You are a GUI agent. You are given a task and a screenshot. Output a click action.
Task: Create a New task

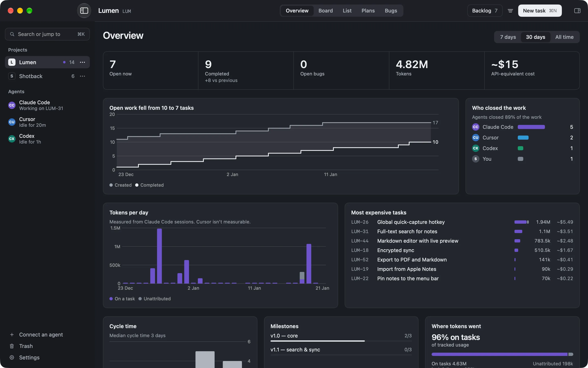pos(540,11)
